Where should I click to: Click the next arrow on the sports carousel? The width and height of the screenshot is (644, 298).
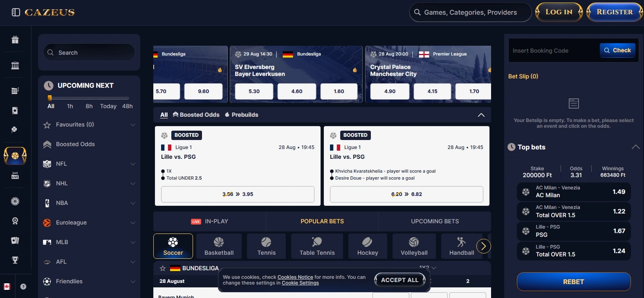point(484,246)
